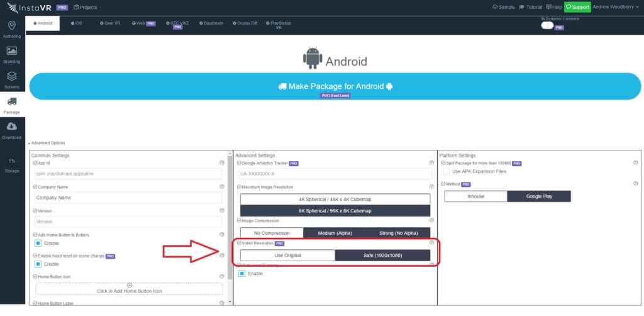Switch to the Android tab
This screenshot has height=316, width=644.
(x=42, y=23)
